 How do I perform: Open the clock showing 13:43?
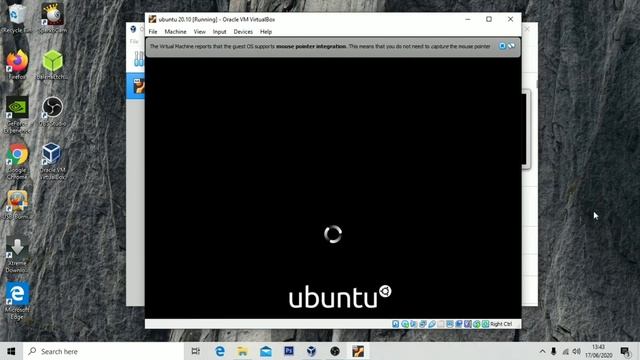[598, 351]
